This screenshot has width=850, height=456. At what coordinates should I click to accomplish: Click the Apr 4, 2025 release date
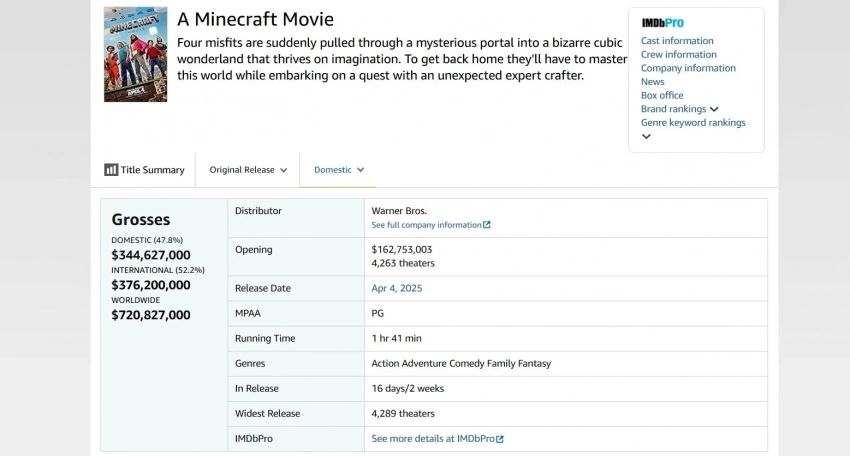click(x=397, y=288)
